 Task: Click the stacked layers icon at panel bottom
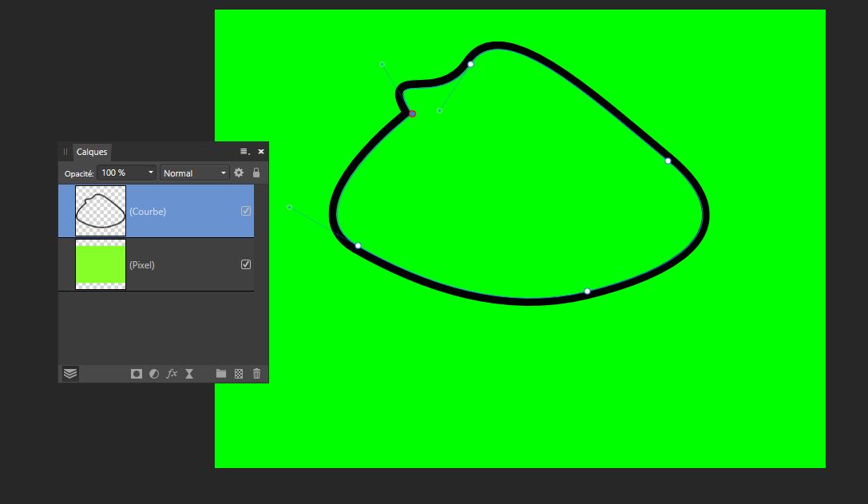tap(70, 374)
